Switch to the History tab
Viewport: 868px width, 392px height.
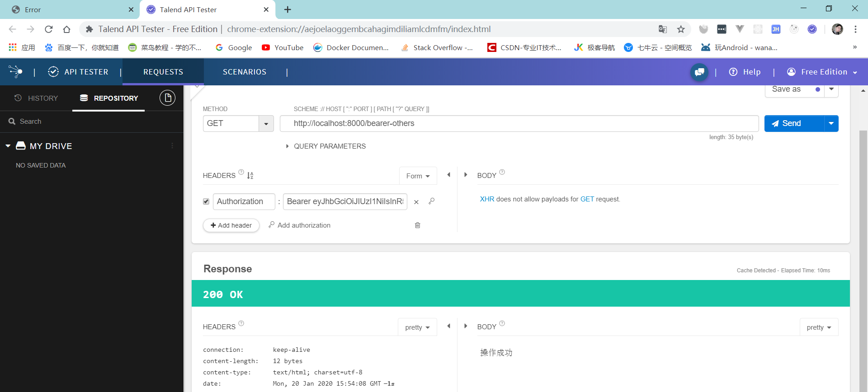coord(36,98)
